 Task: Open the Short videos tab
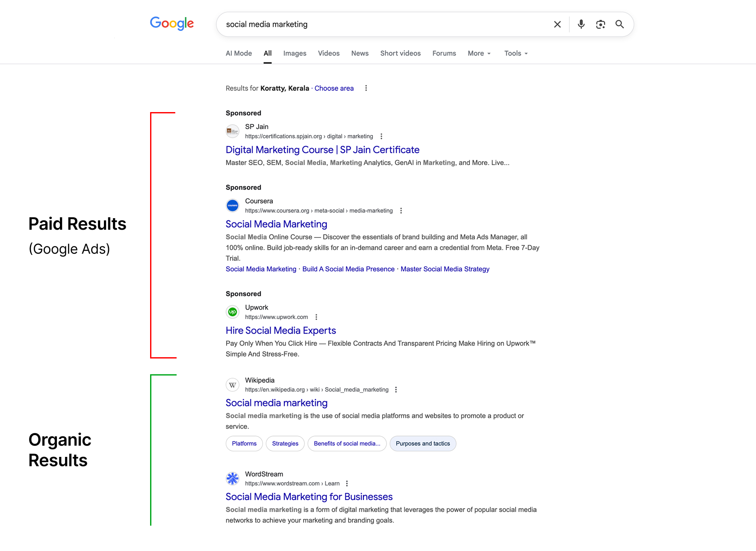point(400,53)
